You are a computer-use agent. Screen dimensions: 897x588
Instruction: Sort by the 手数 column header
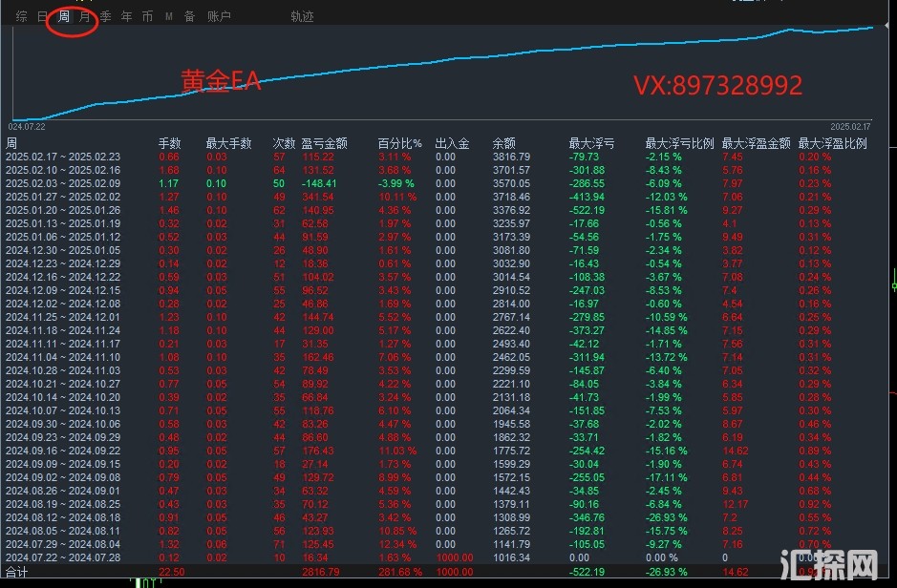tap(169, 143)
